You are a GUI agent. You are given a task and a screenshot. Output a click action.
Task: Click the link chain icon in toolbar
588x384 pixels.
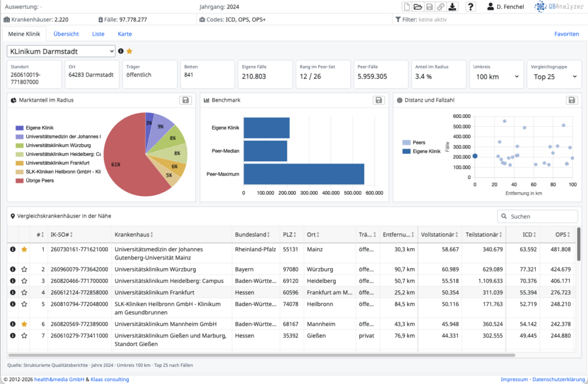441,6
